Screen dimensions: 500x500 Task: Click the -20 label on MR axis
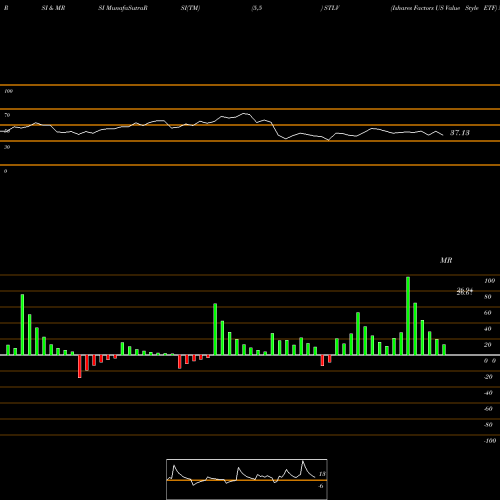point(488,377)
